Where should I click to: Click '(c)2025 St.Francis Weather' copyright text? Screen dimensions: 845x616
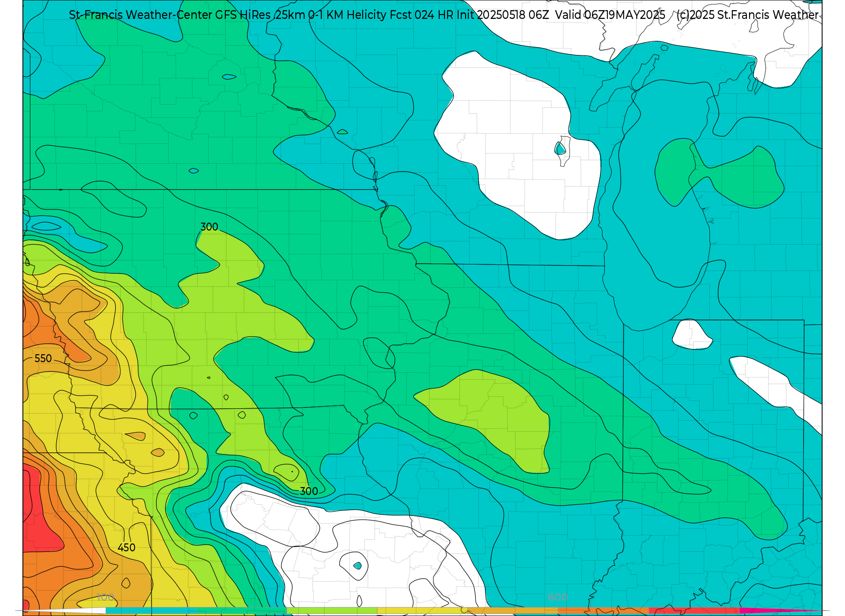point(747,15)
